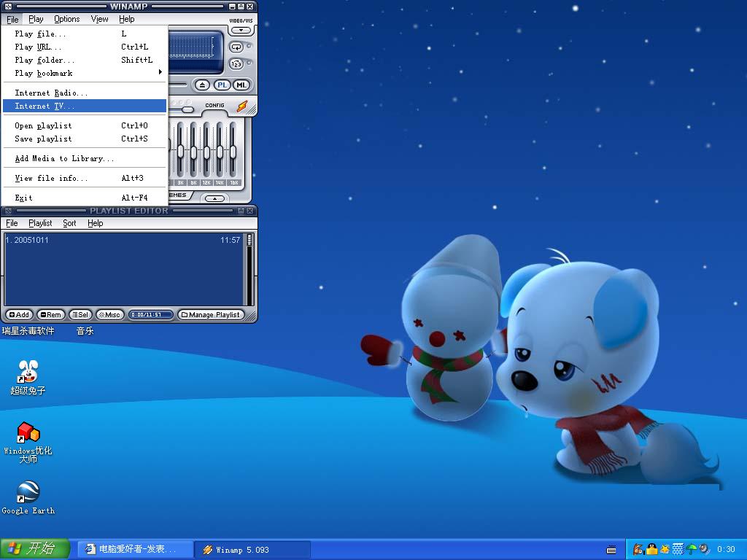This screenshot has width=747, height=560.
Task: Select playlist track 1. 20051011
Action: pyautogui.click(x=123, y=240)
